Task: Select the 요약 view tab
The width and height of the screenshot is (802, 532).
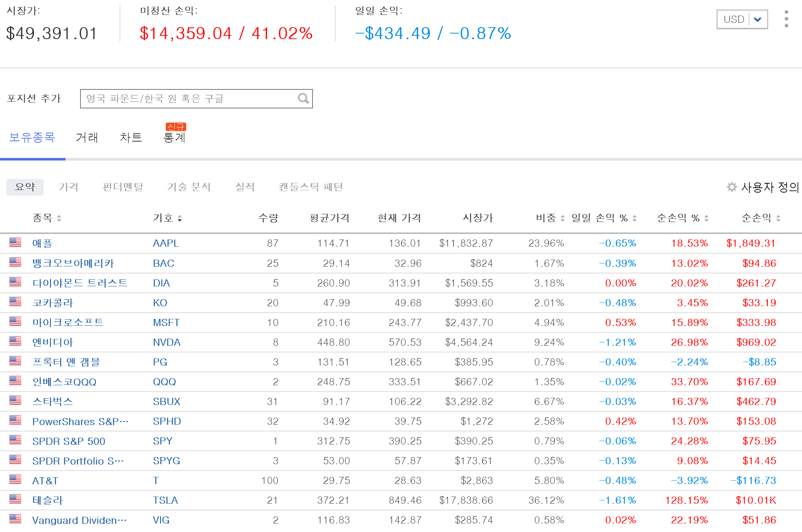Action: 25,187
